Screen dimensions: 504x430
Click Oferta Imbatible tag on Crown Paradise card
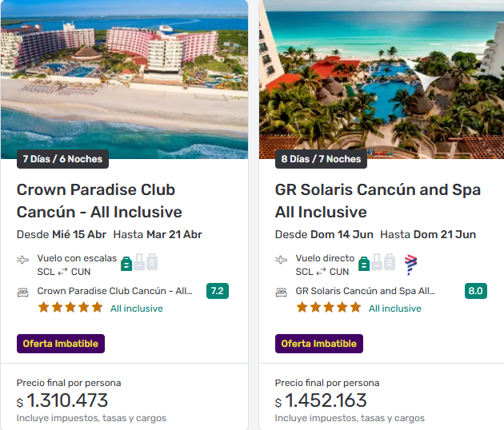pyautogui.click(x=61, y=344)
